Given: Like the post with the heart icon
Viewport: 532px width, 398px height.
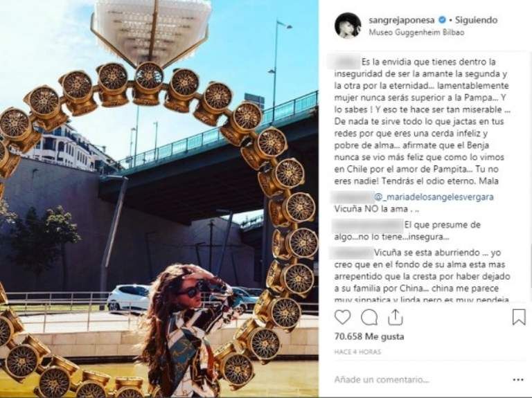Looking at the screenshot, I should (343, 317).
